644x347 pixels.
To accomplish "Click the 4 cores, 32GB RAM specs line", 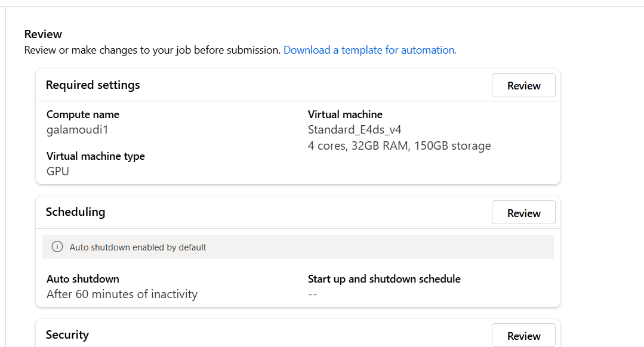I will click(399, 145).
